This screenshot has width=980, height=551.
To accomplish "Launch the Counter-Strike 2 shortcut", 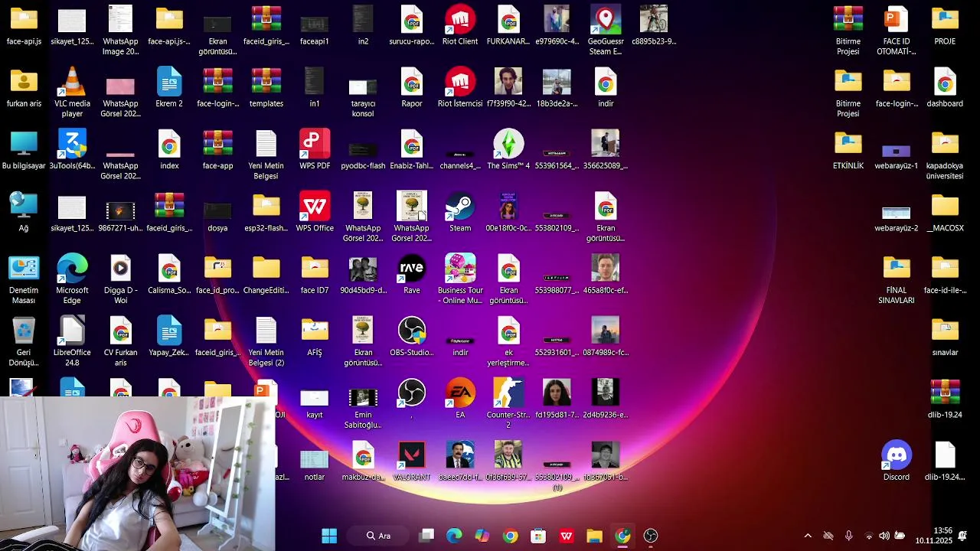I will pos(508,404).
